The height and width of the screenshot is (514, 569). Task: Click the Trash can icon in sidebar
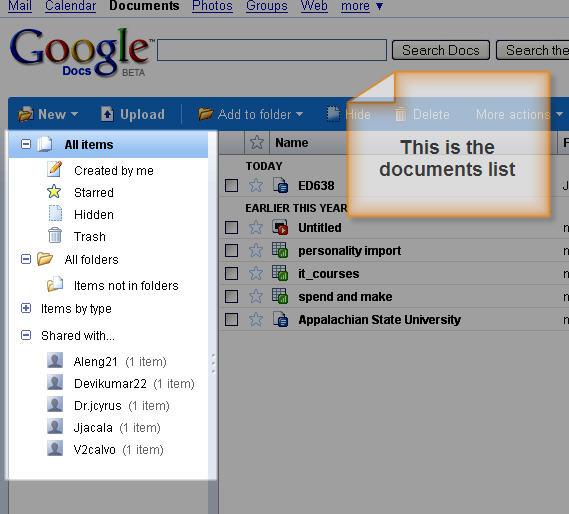(55, 235)
